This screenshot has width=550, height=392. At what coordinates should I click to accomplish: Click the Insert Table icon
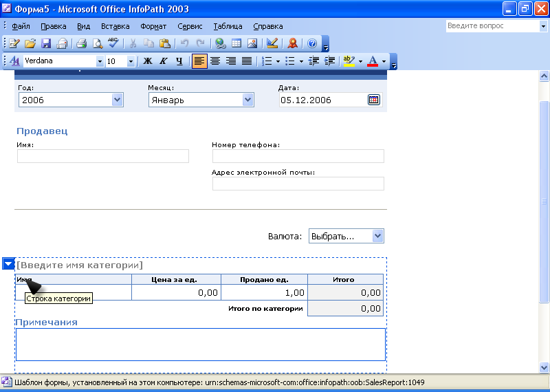236,43
